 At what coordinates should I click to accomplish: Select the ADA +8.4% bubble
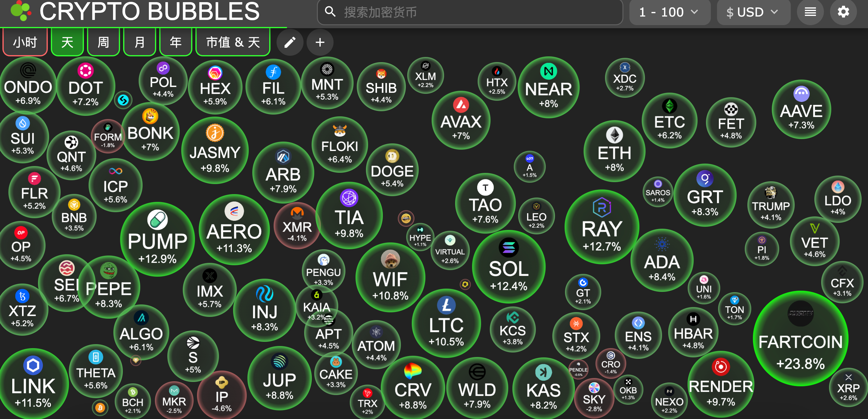[x=662, y=260]
